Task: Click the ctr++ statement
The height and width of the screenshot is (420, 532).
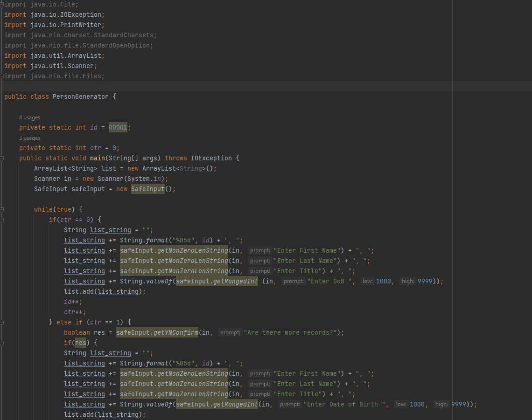Action: click(75, 312)
